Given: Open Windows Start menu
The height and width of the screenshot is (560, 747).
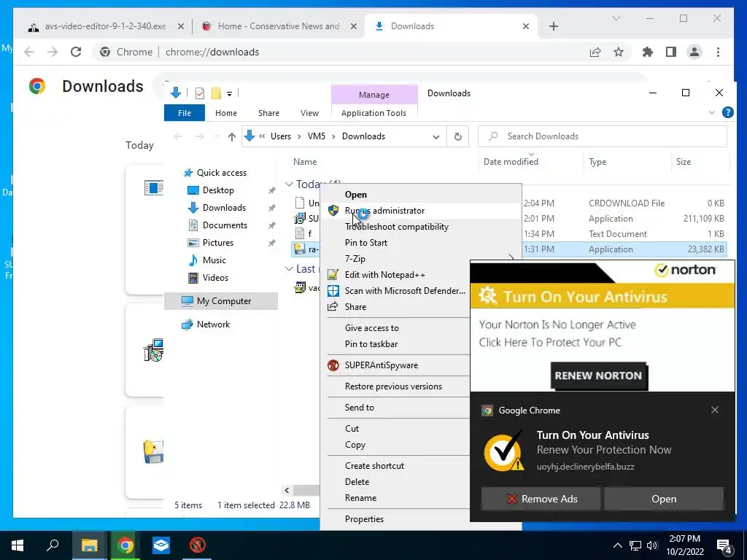Looking at the screenshot, I should coord(18,545).
